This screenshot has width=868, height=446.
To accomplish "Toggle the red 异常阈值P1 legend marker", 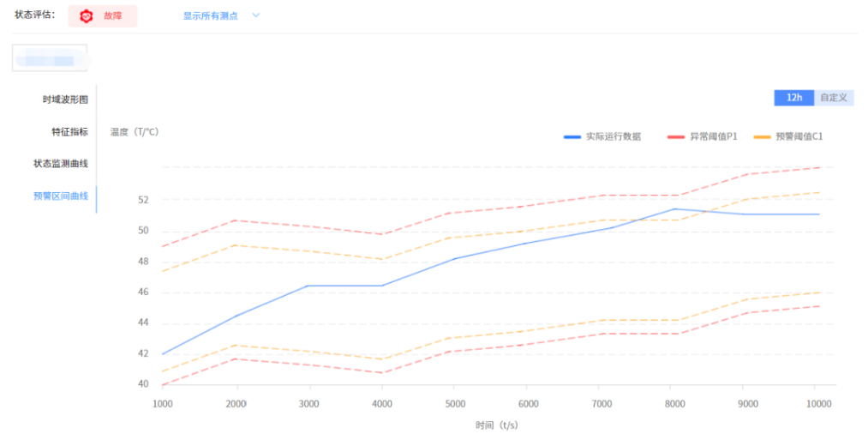I will (x=676, y=136).
